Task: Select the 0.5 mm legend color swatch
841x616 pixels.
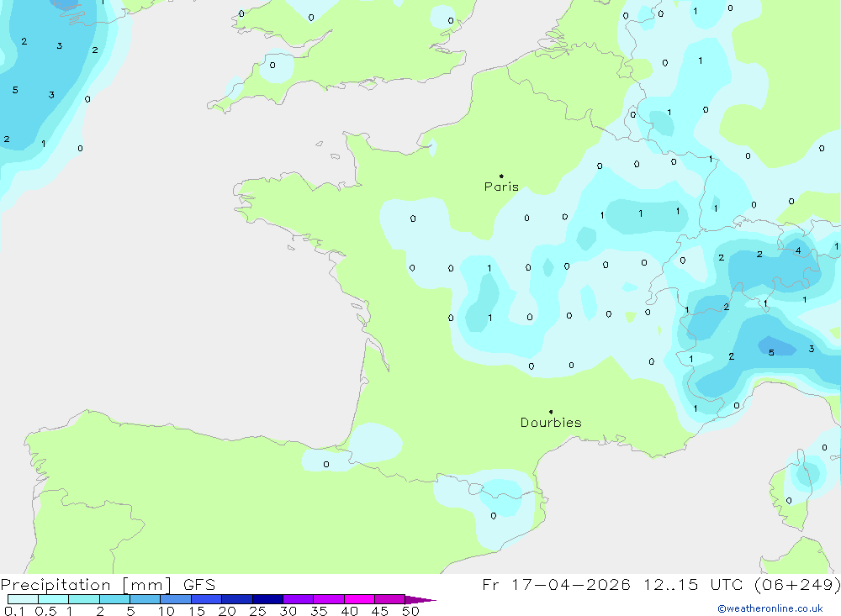Action: 53,599
